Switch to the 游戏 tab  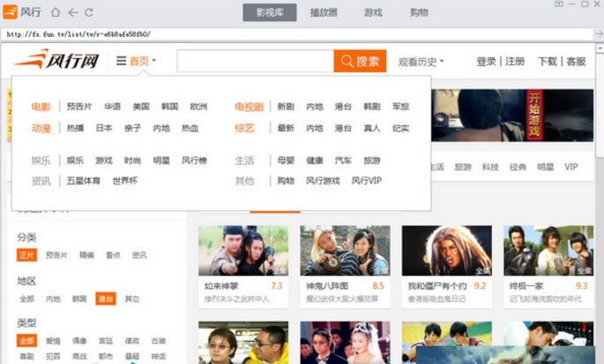[372, 12]
